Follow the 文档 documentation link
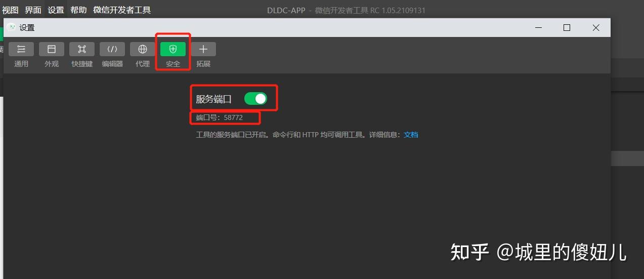This screenshot has width=644, height=279. point(411,135)
